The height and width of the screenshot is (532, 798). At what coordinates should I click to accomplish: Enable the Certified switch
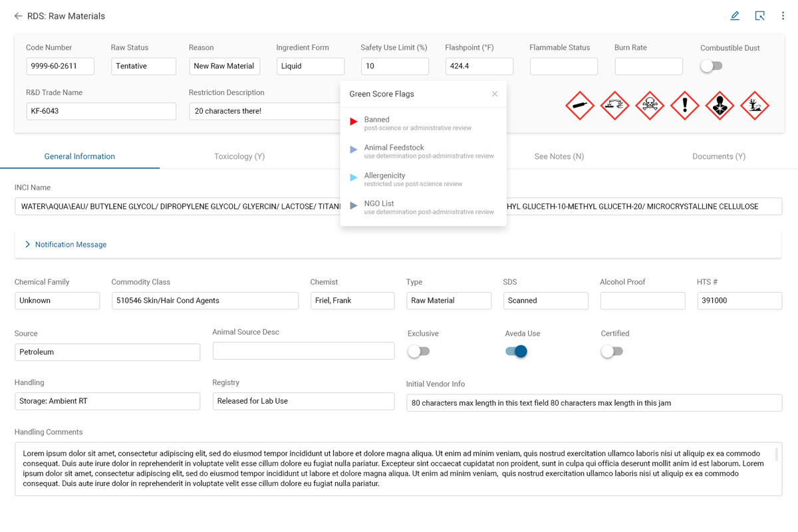point(612,352)
